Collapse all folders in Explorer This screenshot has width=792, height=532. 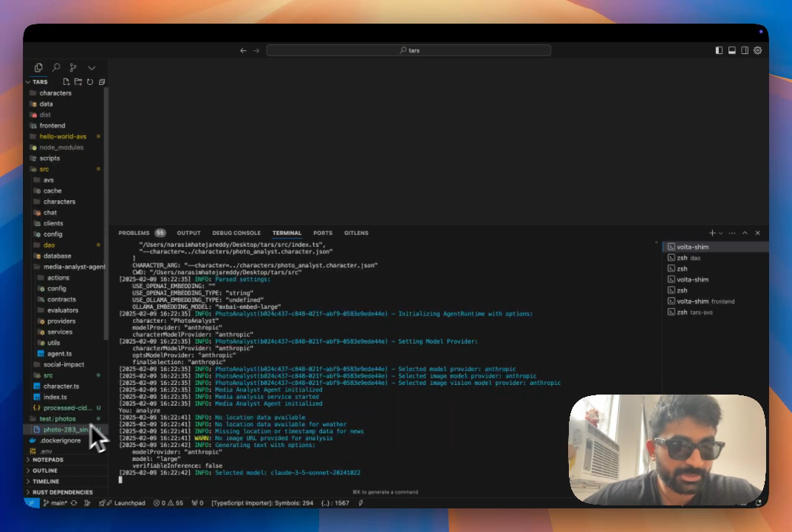101,82
